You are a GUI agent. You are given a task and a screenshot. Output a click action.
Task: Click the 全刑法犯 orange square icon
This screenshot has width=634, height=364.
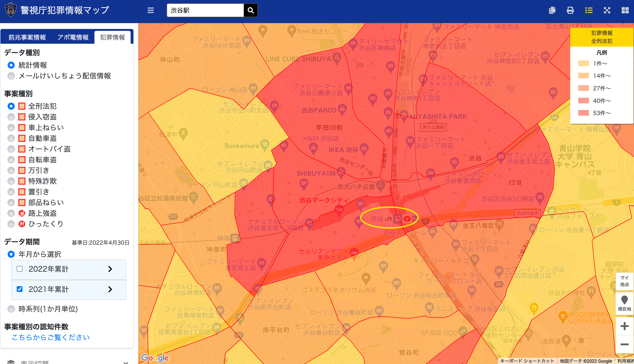coord(22,106)
